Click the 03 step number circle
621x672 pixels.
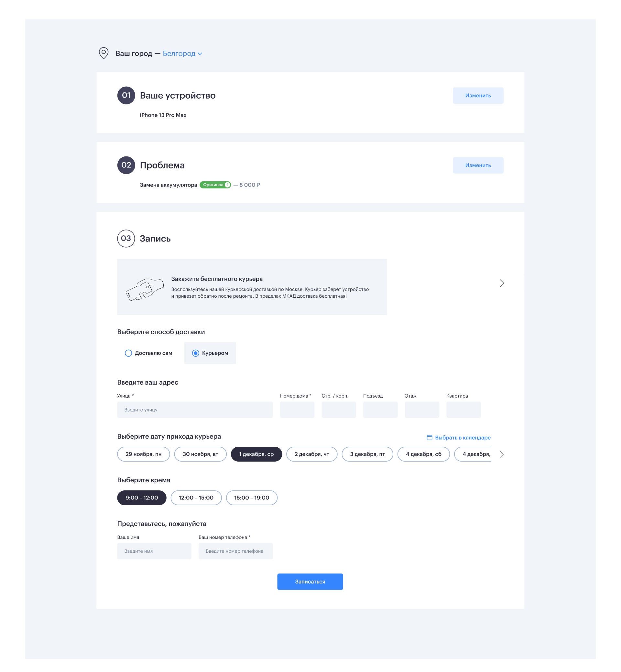click(x=126, y=239)
